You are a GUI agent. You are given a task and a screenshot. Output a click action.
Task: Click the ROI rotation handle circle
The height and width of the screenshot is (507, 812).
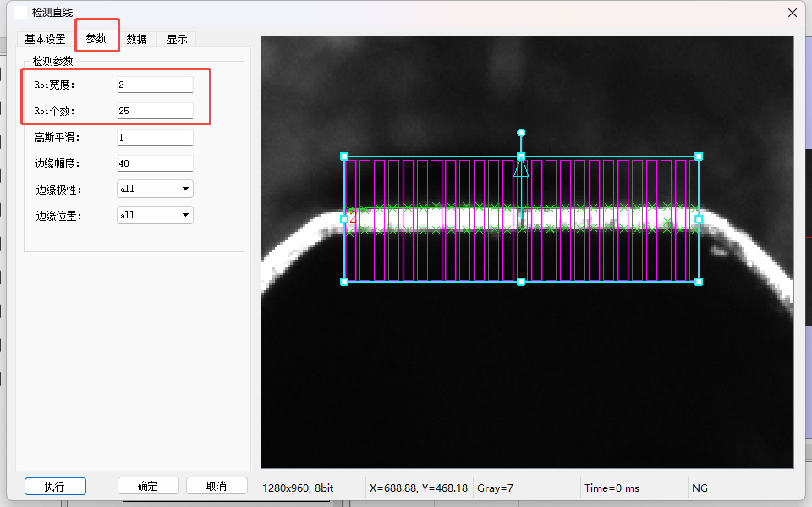pos(521,132)
